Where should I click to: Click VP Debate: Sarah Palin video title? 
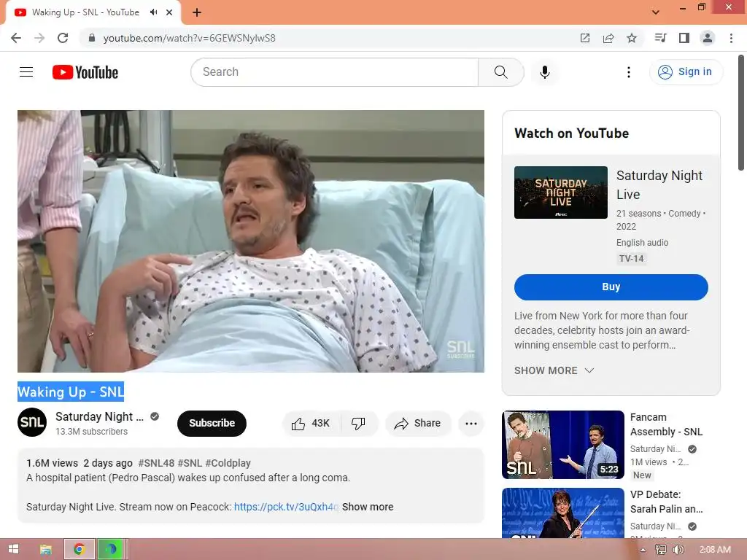tap(666, 502)
